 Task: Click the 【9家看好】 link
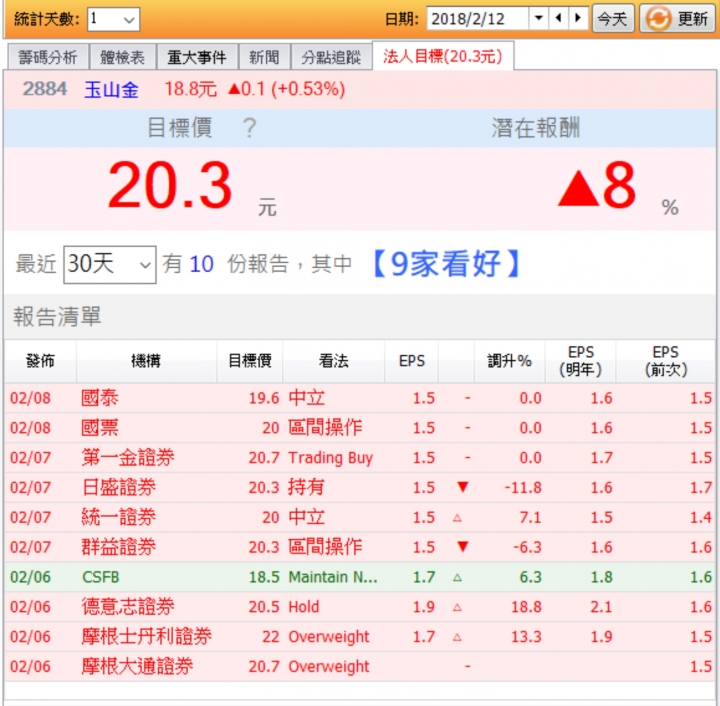click(446, 263)
